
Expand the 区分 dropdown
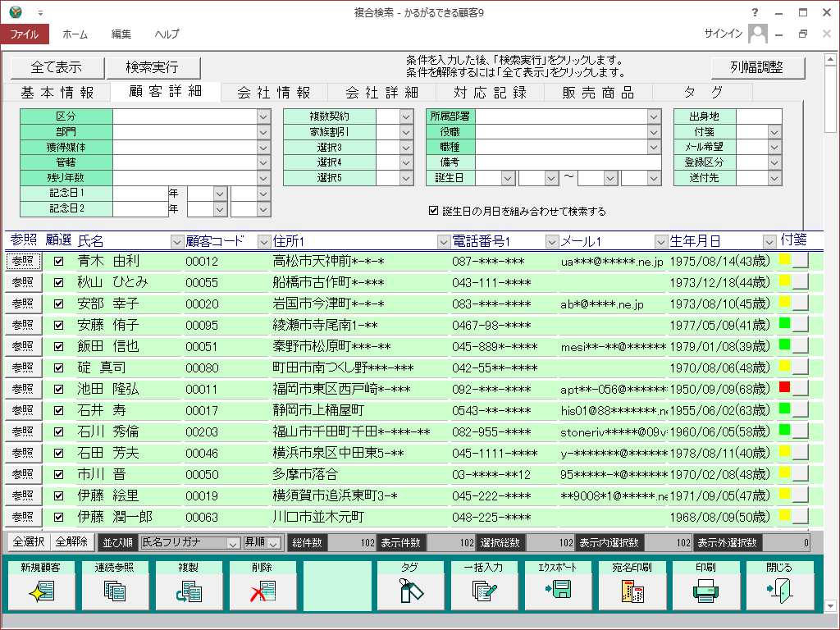click(x=262, y=117)
